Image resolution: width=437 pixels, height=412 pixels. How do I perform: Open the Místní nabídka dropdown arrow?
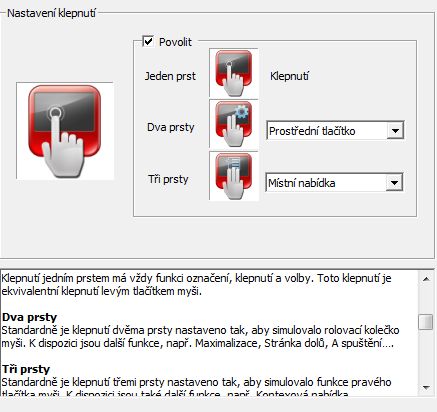pos(394,183)
